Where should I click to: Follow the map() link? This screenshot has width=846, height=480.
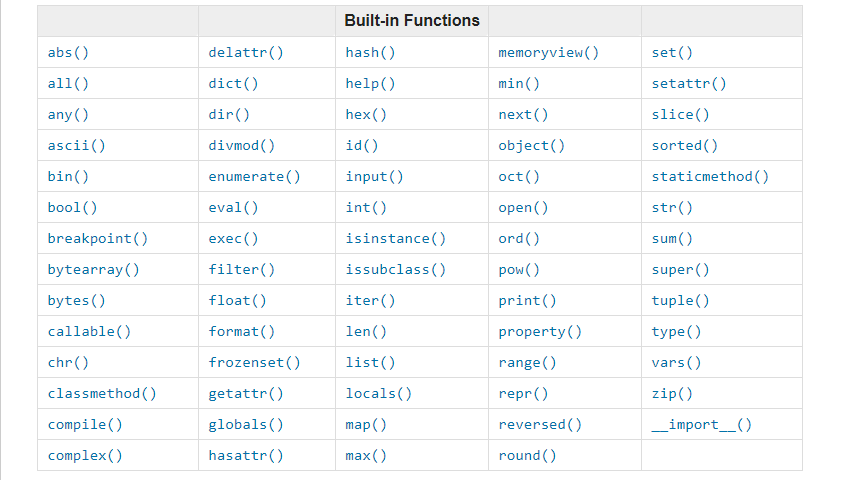[x=366, y=424]
